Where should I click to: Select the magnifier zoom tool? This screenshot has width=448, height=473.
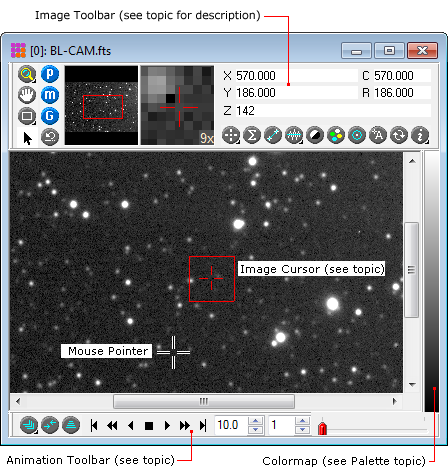point(27,74)
